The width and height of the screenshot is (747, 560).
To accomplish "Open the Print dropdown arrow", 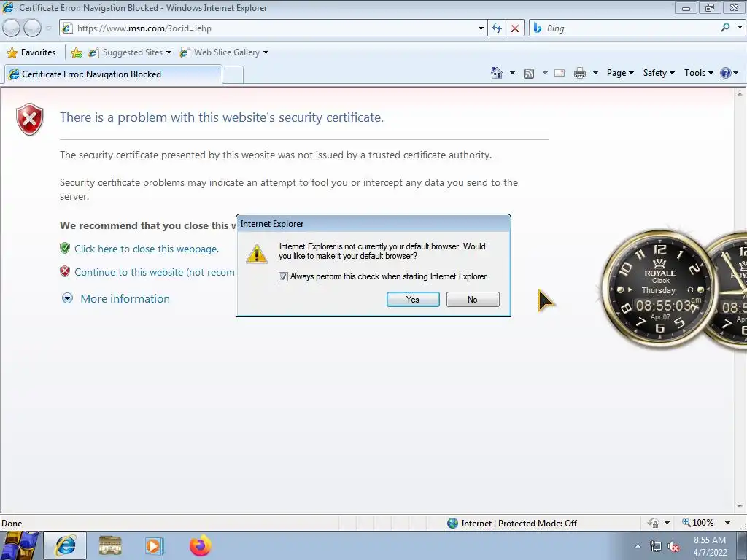I will click(595, 73).
